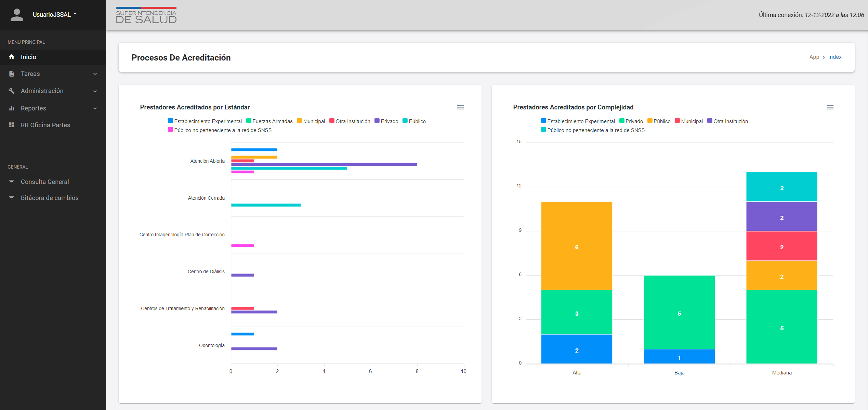
Task: Open the Reportes menu
Action: point(53,108)
